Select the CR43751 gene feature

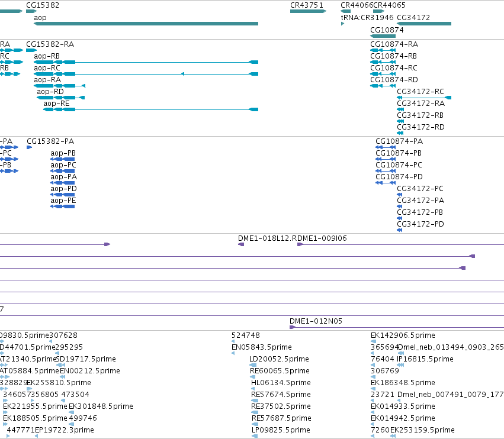point(308,11)
